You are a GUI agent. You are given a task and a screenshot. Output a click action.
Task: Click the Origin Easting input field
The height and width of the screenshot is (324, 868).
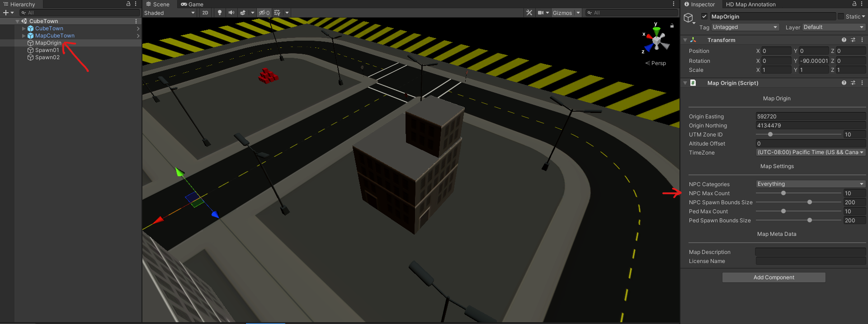811,116
